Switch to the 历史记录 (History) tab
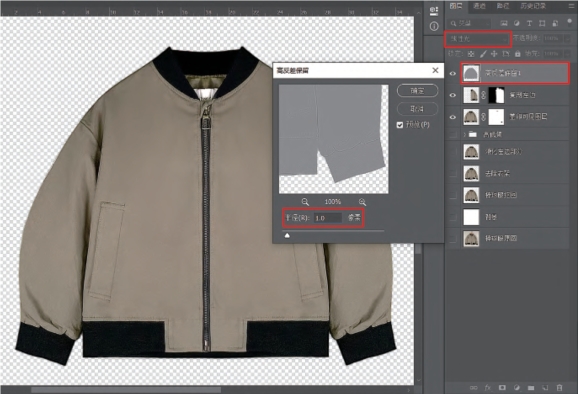 pos(533,6)
